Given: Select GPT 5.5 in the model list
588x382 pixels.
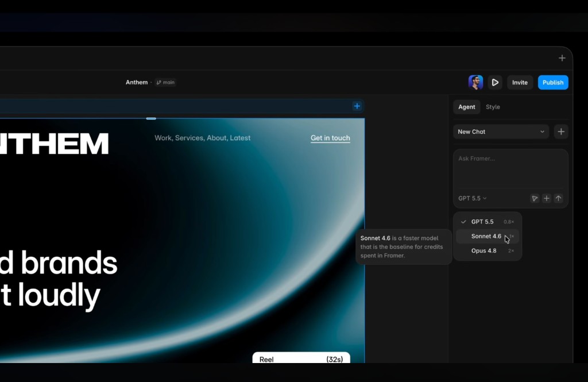Looking at the screenshot, I should (x=488, y=222).
